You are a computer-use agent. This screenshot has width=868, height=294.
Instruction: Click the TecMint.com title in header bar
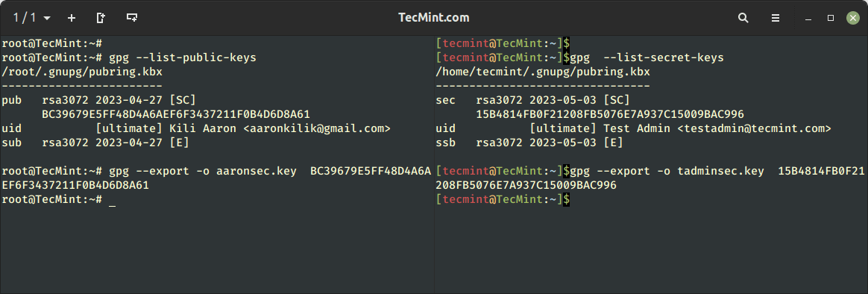pos(434,18)
